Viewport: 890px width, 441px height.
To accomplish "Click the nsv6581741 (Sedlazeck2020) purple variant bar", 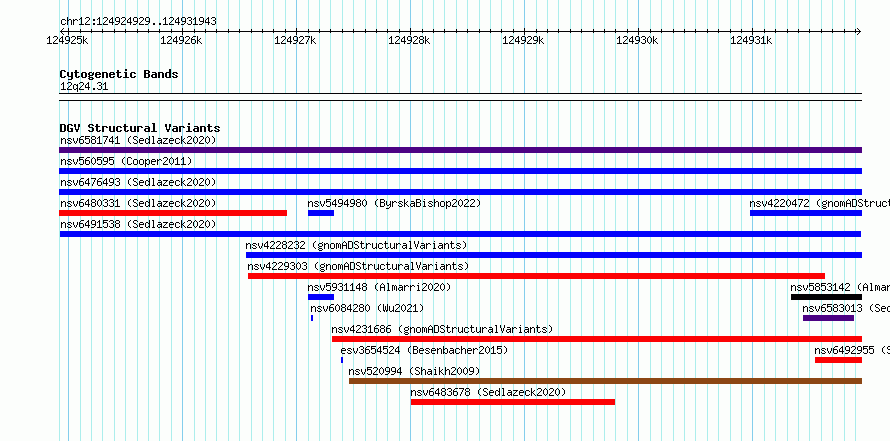I will 460,150.
